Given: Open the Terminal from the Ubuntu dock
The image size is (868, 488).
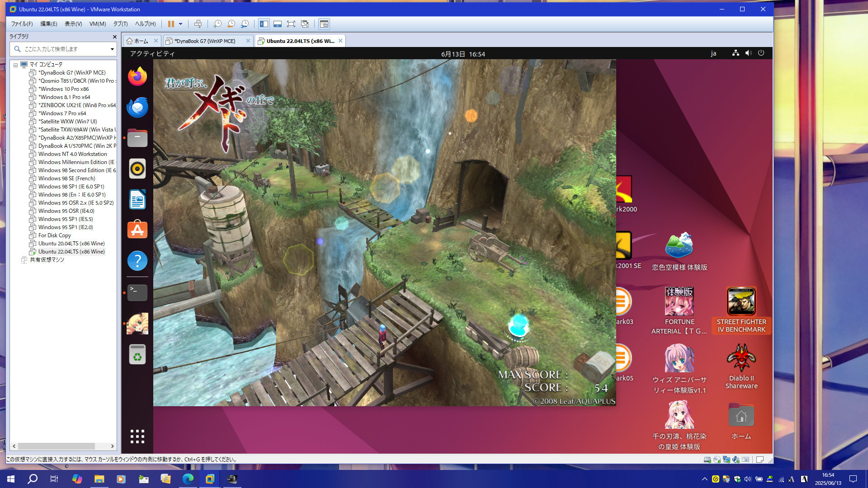Looking at the screenshot, I should point(137,293).
